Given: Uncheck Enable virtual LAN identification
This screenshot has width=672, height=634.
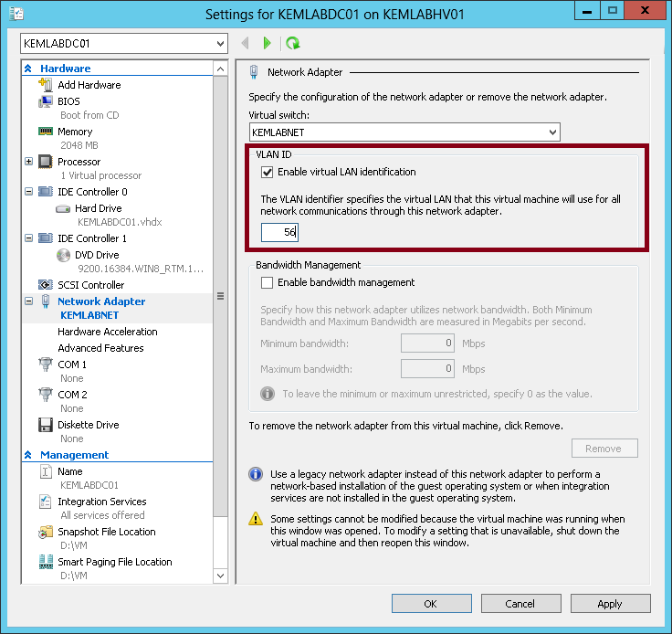Looking at the screenshot, I should 267,173.
